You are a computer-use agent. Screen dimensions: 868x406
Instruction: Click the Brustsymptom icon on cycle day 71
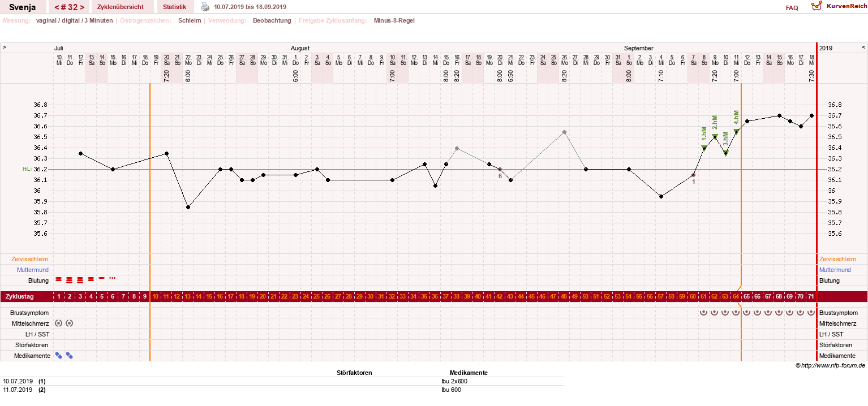(x=811, y=312)
